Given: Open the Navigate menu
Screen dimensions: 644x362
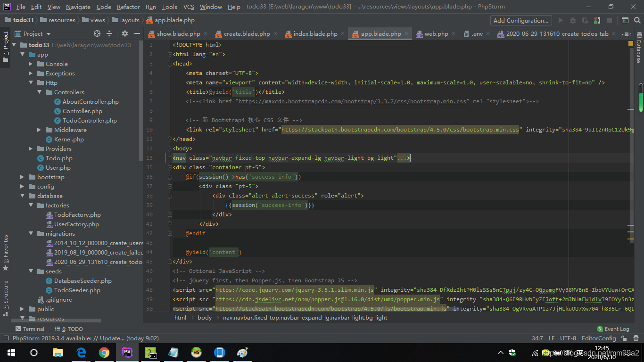Looking at the screenshot, I should [78, 7].
